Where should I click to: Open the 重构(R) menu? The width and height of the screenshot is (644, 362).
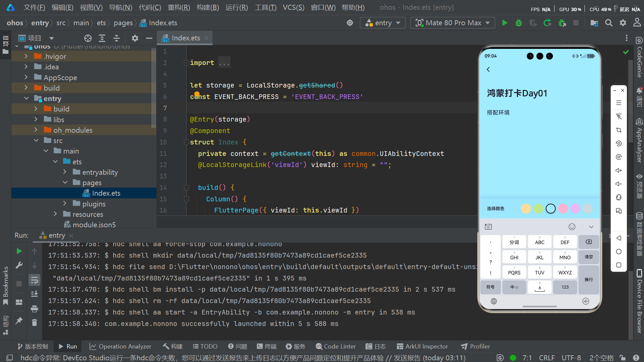(179, 7)
